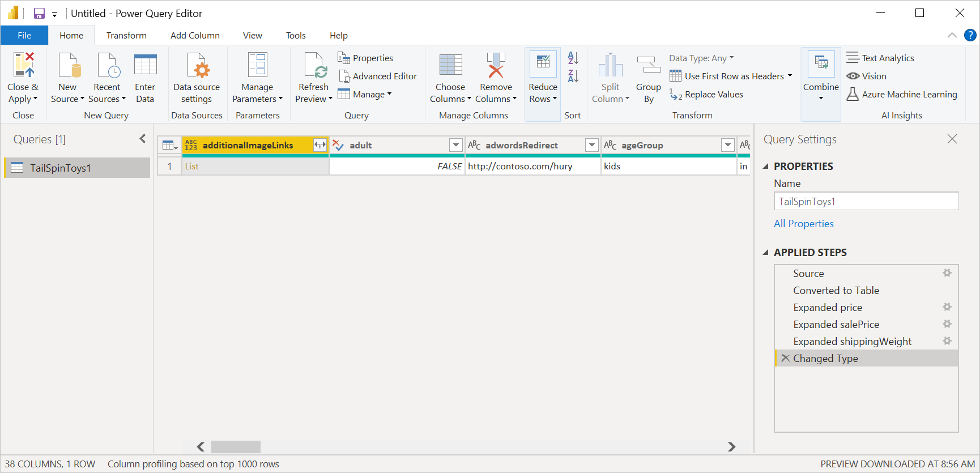Switch to the View tab

tap(253, 35)
